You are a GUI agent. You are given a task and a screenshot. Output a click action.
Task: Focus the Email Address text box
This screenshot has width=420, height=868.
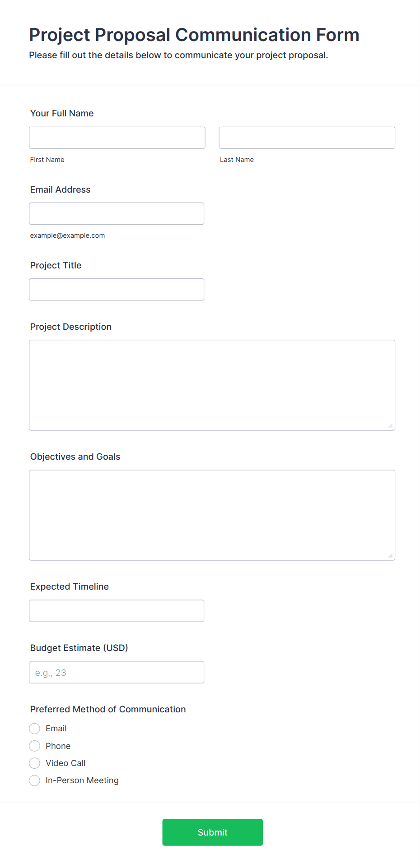tap(117, 213)
